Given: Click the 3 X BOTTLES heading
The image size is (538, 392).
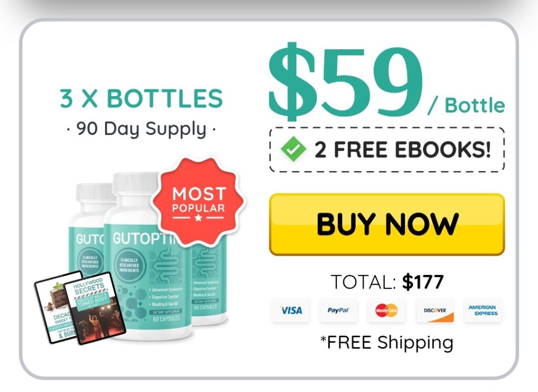Looking at the screenshot, I should pyautogui.click(x=141, y=98).
